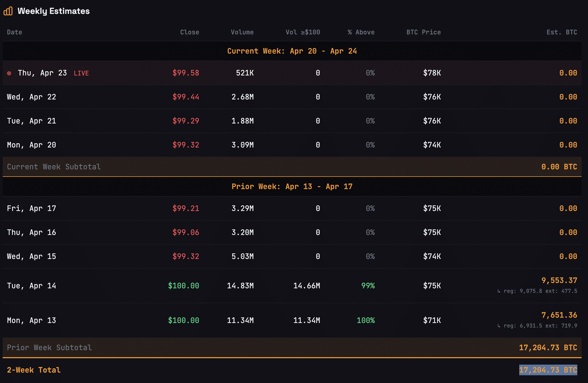Click the arrow icon before reg: 6,931.5
Viewport: 588px width, 383px height.
[499, 326]
